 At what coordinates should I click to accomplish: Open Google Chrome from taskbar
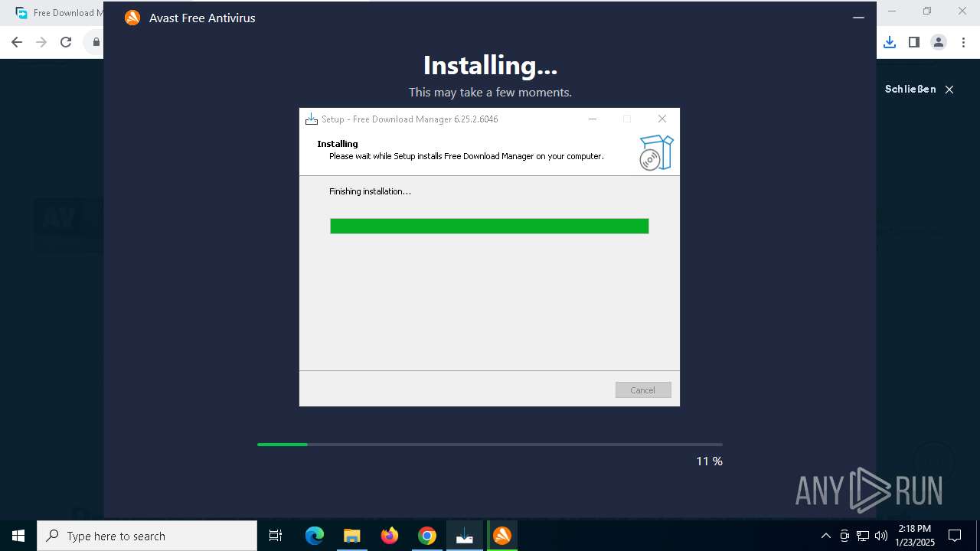pos(427,536)
